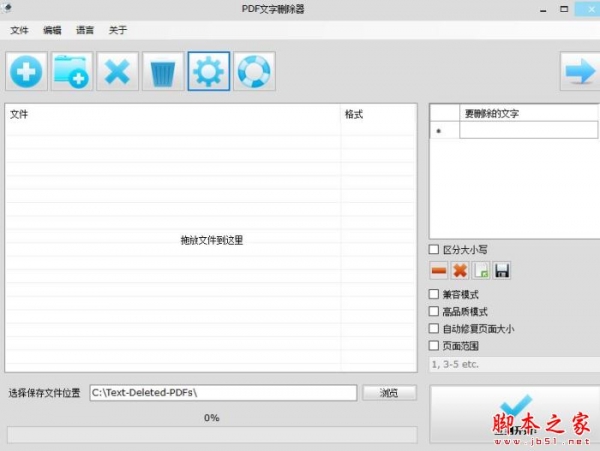Tick the 页面范围 checkbox

tap(434, 346)
